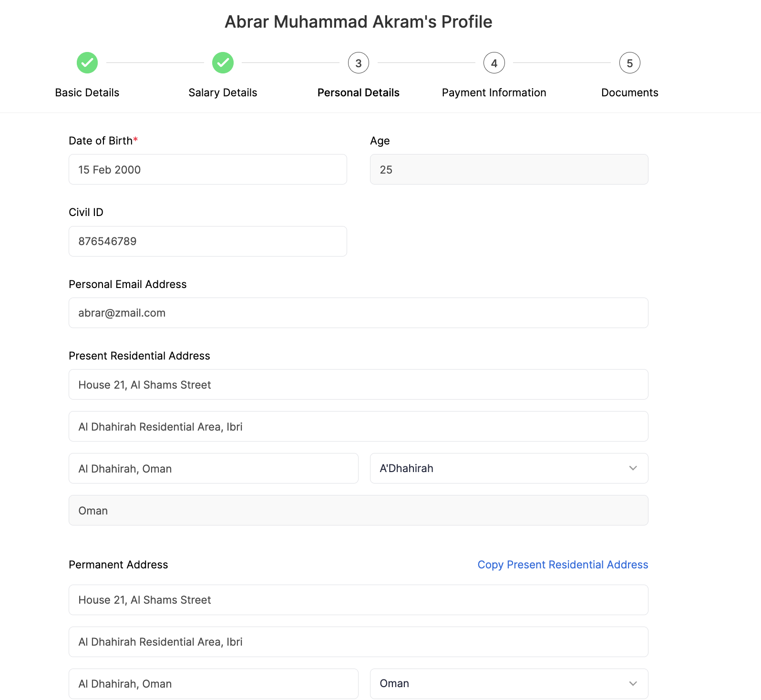Viewport: 761px width, 700px height.
Task: Focus the Civil ID input field
Action: pyautogui.click(x=207, y=241)
